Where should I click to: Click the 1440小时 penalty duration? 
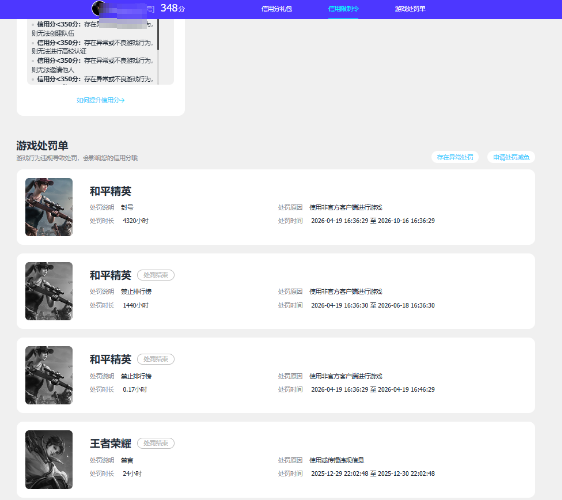(135, 305)
